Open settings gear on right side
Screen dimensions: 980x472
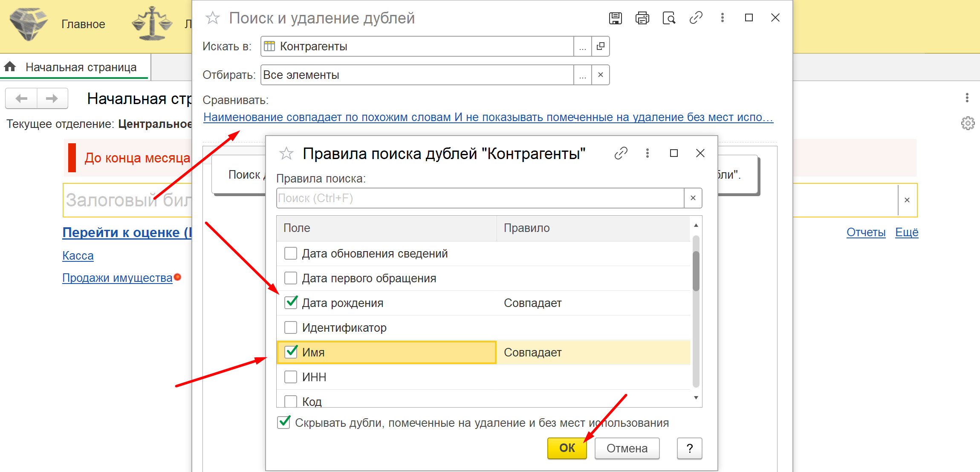[968, 123]
